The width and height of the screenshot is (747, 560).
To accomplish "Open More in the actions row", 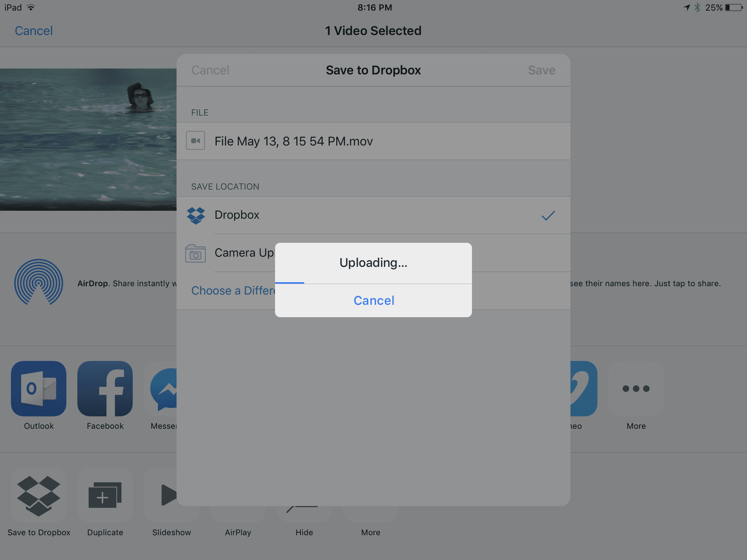I will click(371, 532).
